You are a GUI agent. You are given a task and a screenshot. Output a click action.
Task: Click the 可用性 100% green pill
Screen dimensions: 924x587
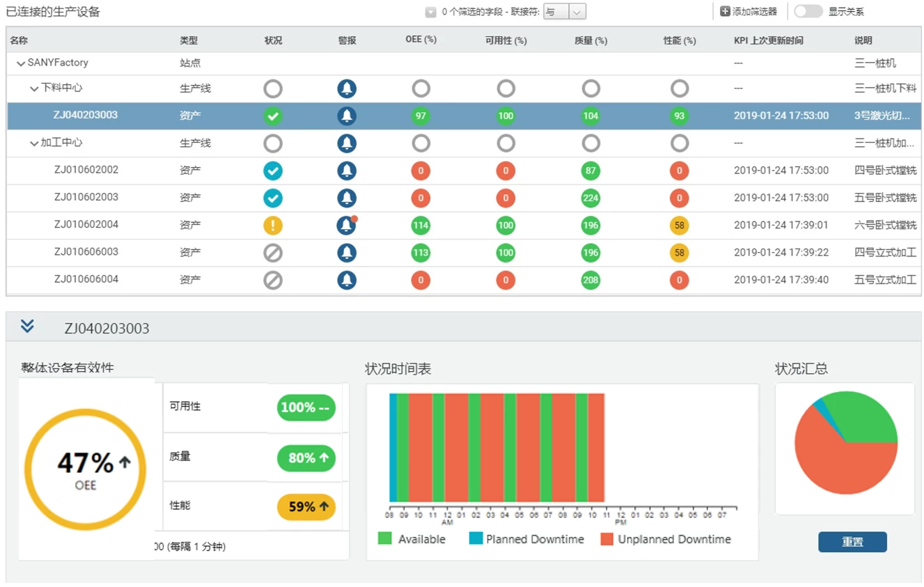pyautogui.click(x=306, y=407)
